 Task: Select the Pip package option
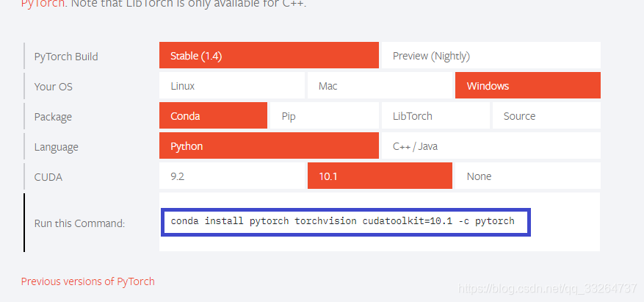point(325,115)
